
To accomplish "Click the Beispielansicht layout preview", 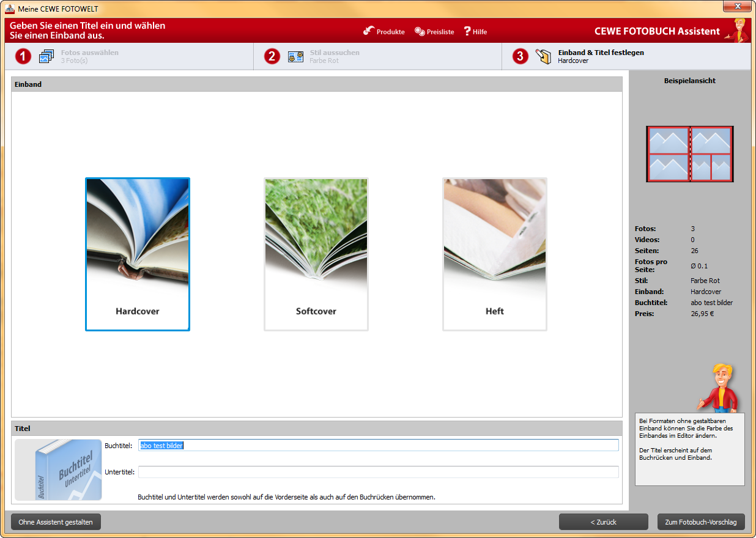I will click(689, 154).
